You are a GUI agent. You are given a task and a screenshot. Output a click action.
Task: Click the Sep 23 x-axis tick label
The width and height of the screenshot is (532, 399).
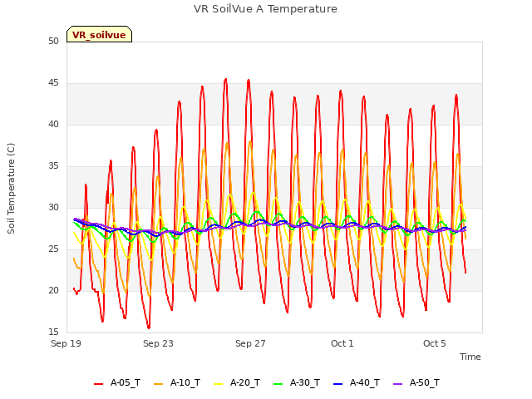pos(158,343)
